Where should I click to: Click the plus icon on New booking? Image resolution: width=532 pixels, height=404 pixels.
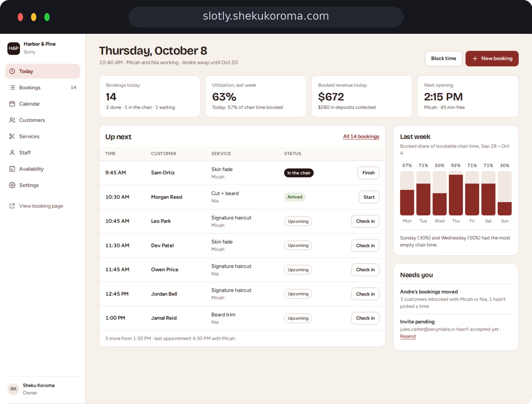pos(475,59)
